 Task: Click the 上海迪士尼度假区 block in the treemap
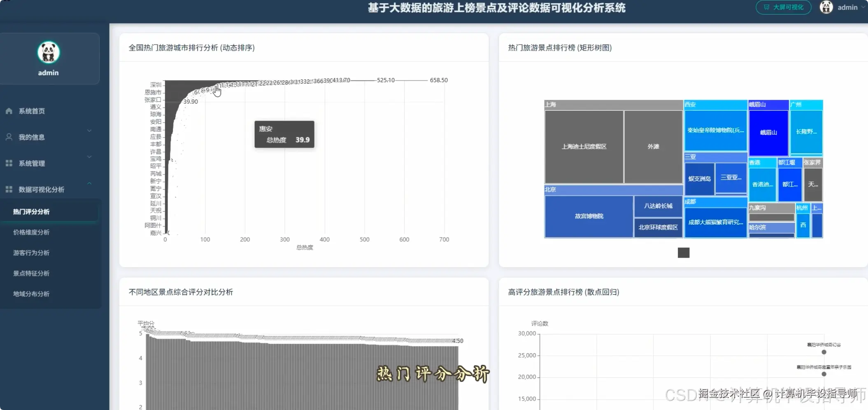tap(584, 146)
